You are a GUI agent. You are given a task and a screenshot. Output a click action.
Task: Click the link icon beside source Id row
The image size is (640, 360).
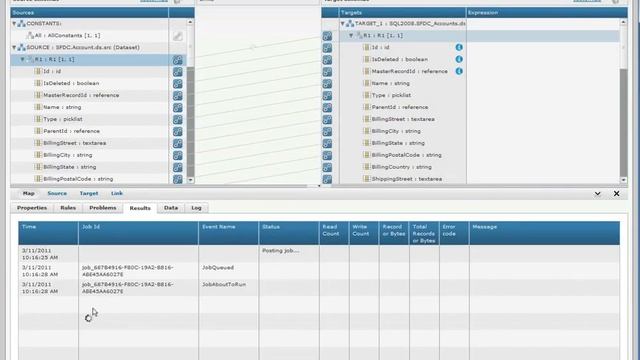click(x=178, y=72)
